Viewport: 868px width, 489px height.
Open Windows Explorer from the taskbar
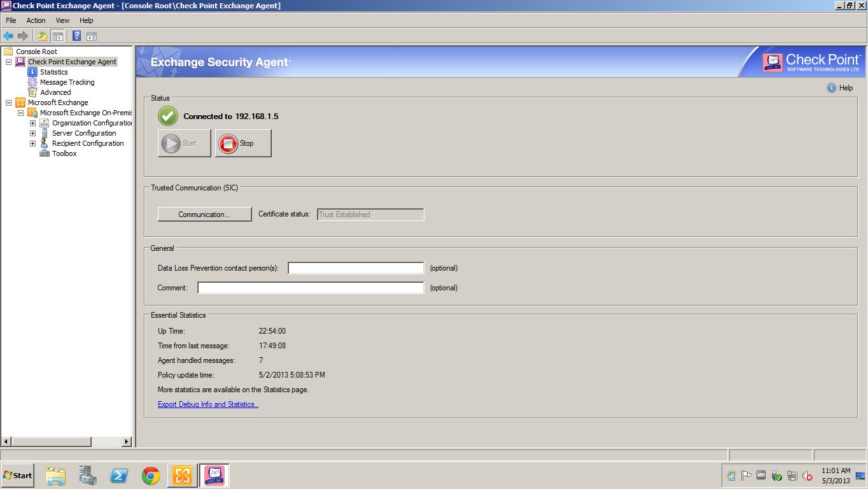[55, 476]
